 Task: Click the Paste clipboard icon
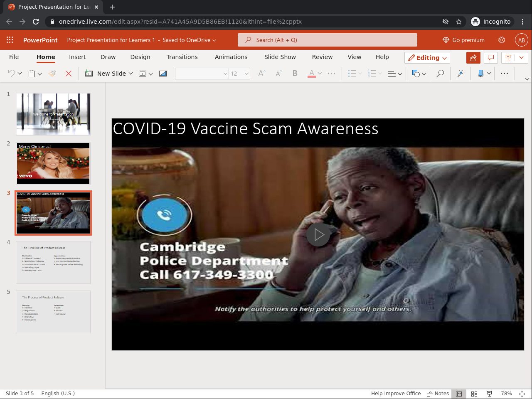[32, 74]
